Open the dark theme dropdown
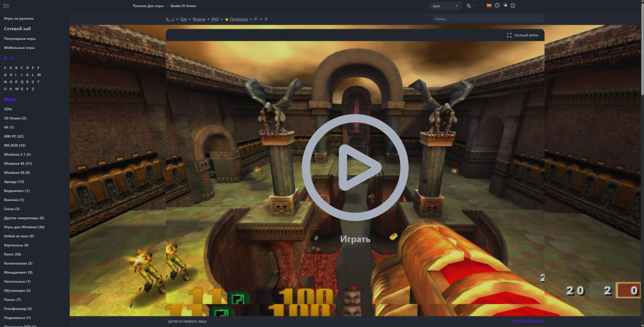Image resolution: width=644 pixels, height=327 pixels. tap(445, 6)
